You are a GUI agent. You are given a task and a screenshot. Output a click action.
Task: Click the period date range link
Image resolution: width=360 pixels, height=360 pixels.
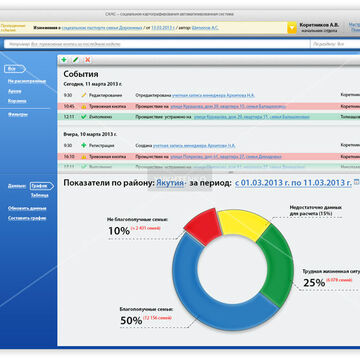293,183
